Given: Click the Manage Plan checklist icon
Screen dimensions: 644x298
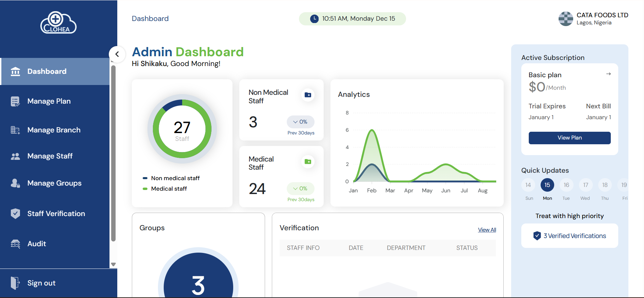Looking at the screenshot, I should 15,101.
